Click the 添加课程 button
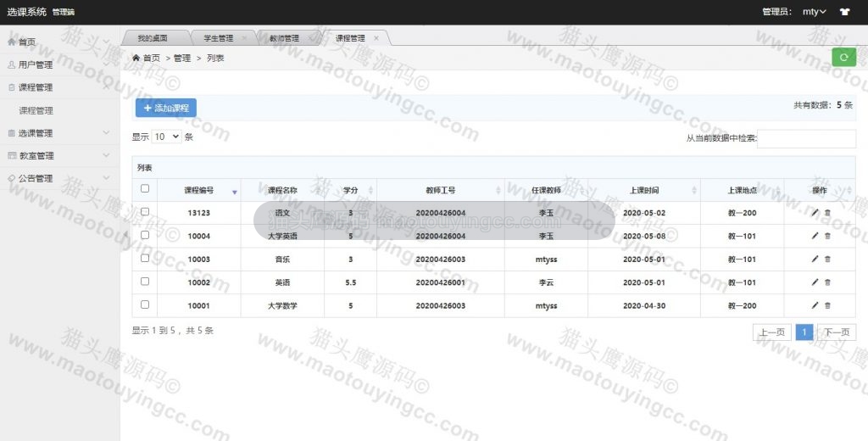 [x=166, y=108]
